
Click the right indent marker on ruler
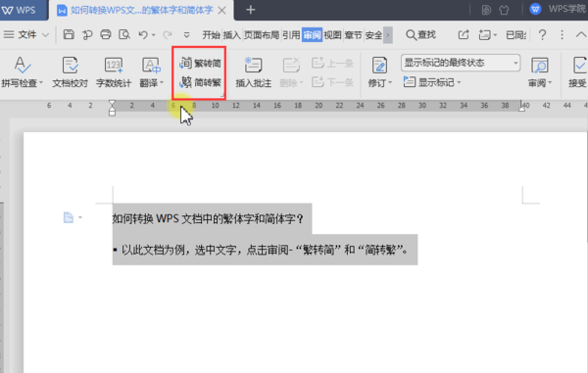click(521, 108)
